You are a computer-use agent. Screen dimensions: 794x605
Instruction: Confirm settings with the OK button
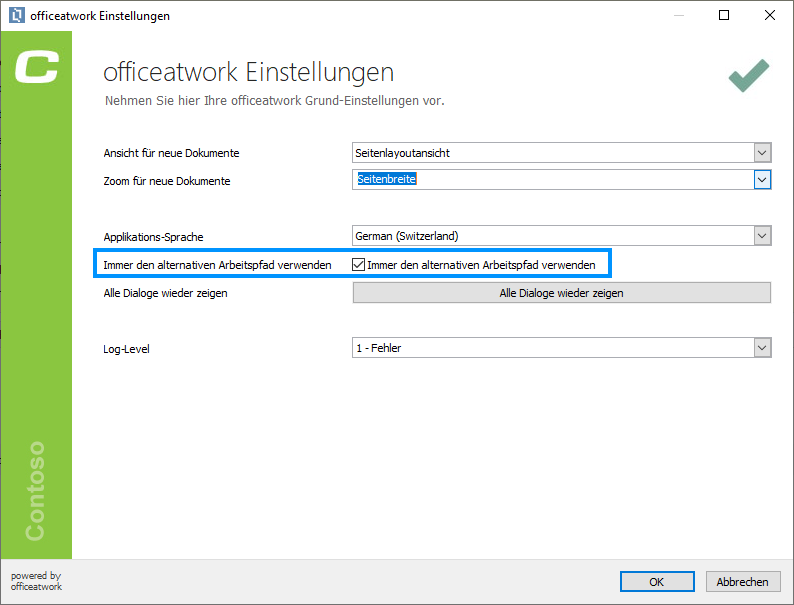click(x=657, y=582)
